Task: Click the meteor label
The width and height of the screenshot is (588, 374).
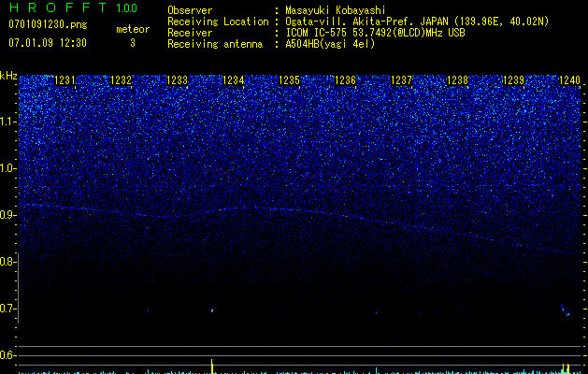Action: coord(133,29)
